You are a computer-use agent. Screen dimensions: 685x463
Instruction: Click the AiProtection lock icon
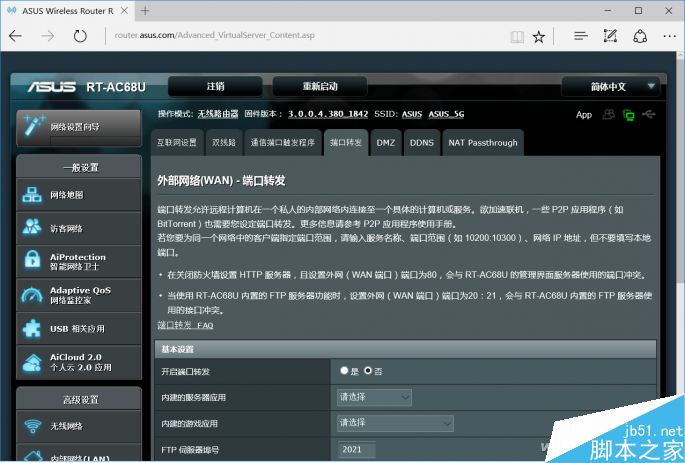coord(32,260)
